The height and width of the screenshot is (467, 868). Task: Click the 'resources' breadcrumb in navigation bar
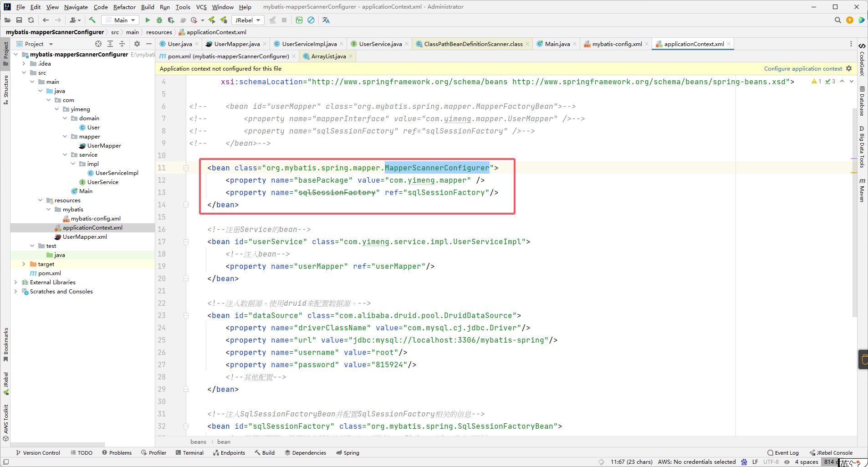[159, 32]
